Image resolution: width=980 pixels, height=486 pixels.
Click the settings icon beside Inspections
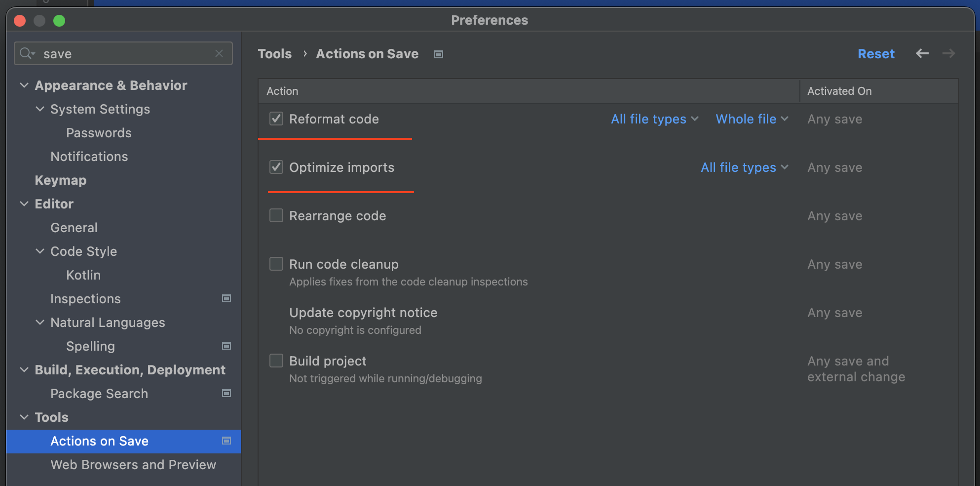click(226, 298)
